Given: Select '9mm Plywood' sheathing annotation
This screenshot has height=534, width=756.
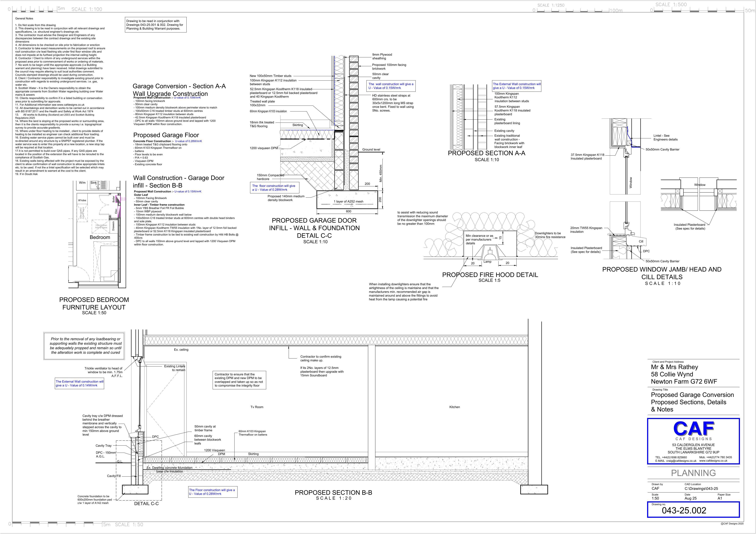Looking at the screenshot, I should (x=382, y=55).
